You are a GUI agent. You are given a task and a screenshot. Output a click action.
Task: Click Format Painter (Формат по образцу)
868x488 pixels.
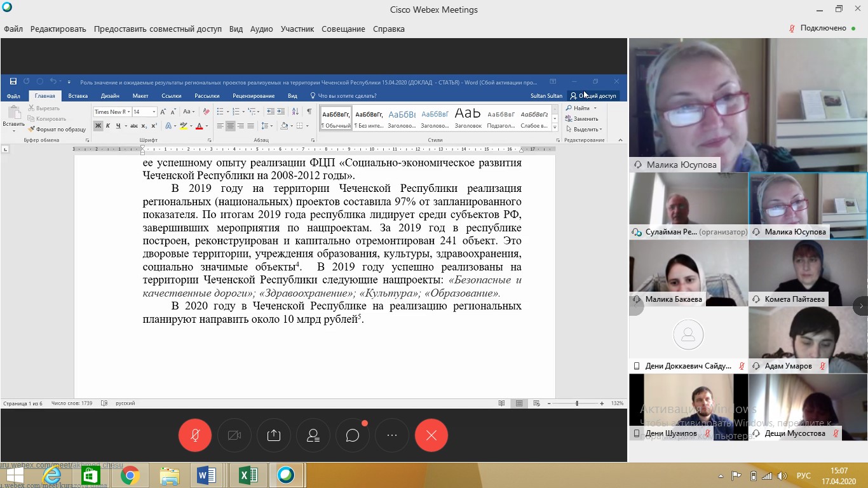[57, 129]
